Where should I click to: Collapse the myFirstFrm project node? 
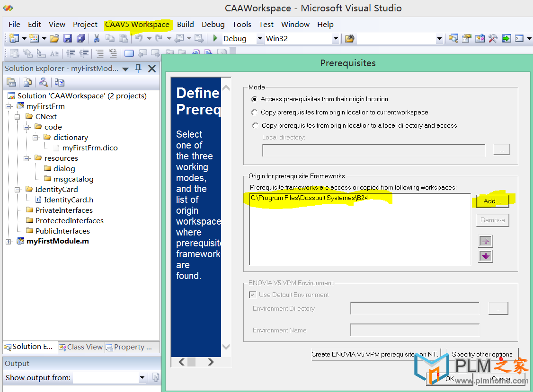point(9,106)
